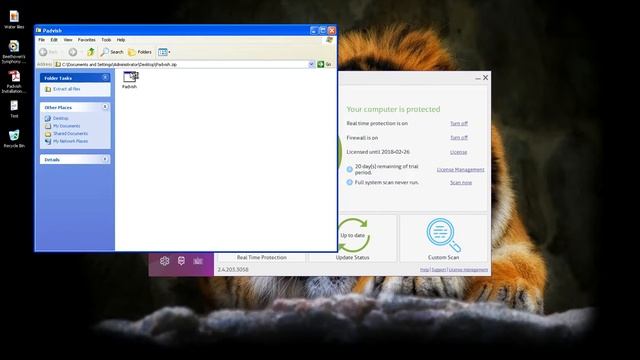The image size is (640, 360).
Task: Click Real Time Protection tile label
Action: 262,258
